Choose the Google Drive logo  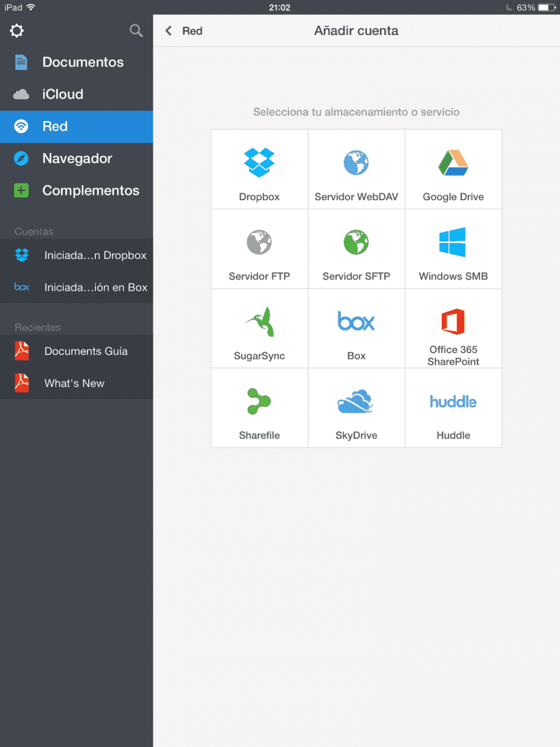(x=454, y=162)
